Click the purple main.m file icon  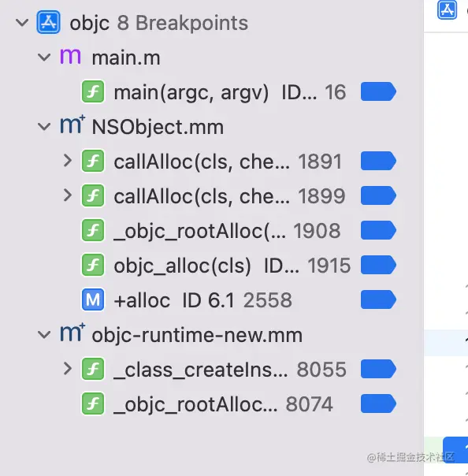(x=70, y=56)
